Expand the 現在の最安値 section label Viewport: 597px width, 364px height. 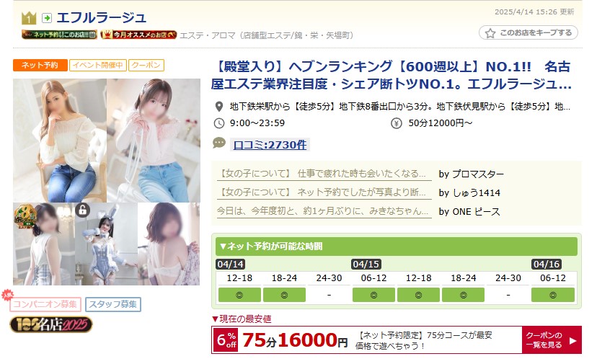click(x=242, y=319)
